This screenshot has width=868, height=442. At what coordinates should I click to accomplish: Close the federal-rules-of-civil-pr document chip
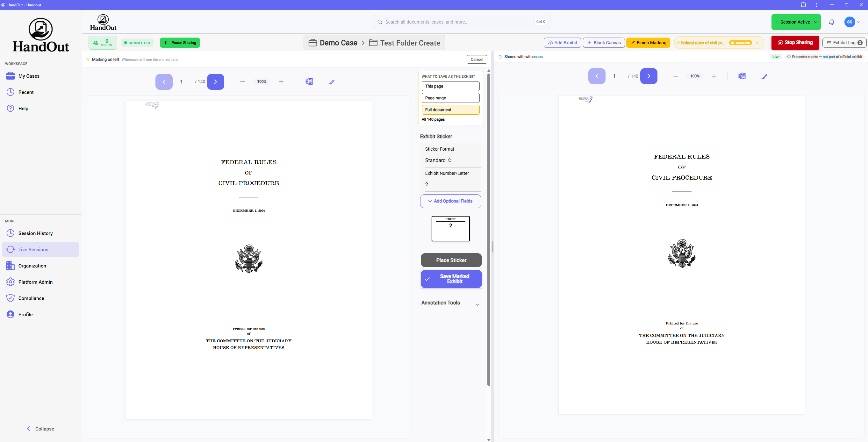(757, 43)
